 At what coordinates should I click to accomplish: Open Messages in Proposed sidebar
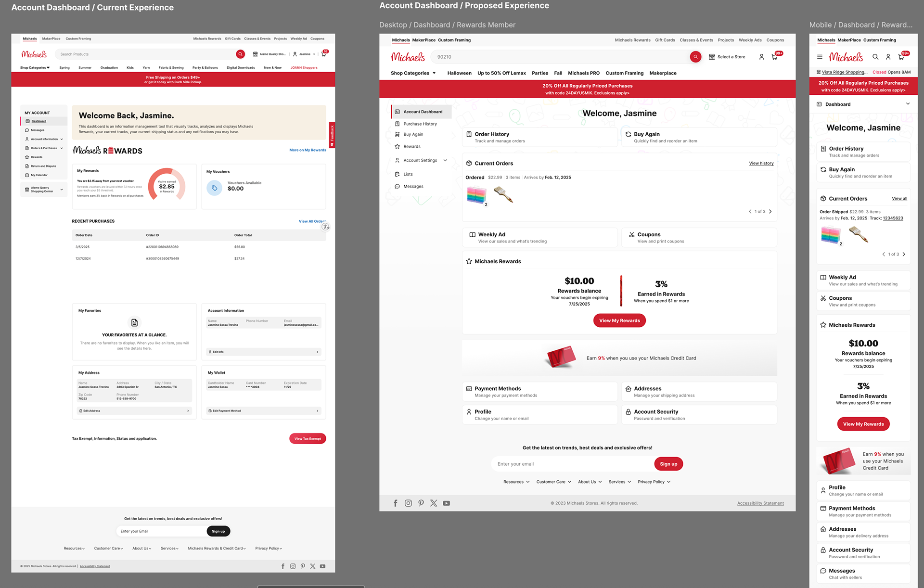coord(413,186)
